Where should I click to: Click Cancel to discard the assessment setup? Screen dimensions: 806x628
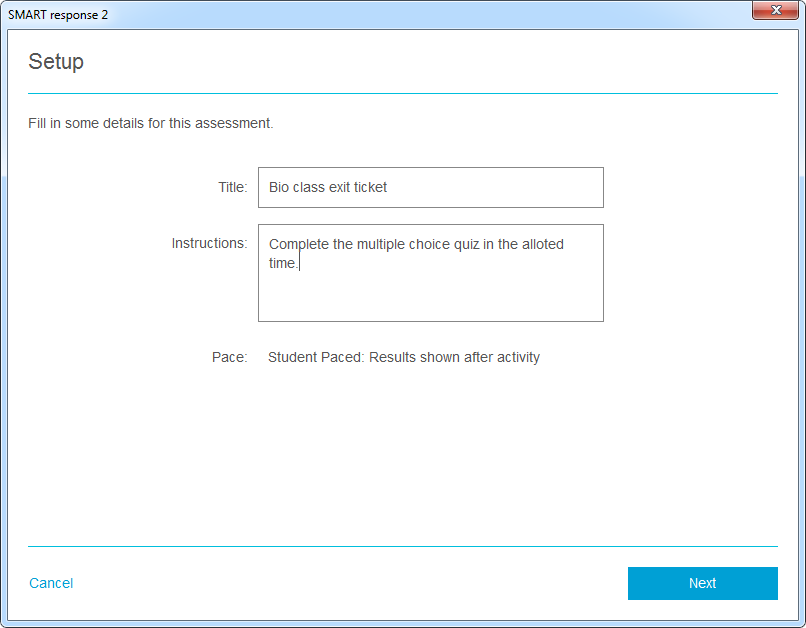pyautogui.click(x=51, y=583)
